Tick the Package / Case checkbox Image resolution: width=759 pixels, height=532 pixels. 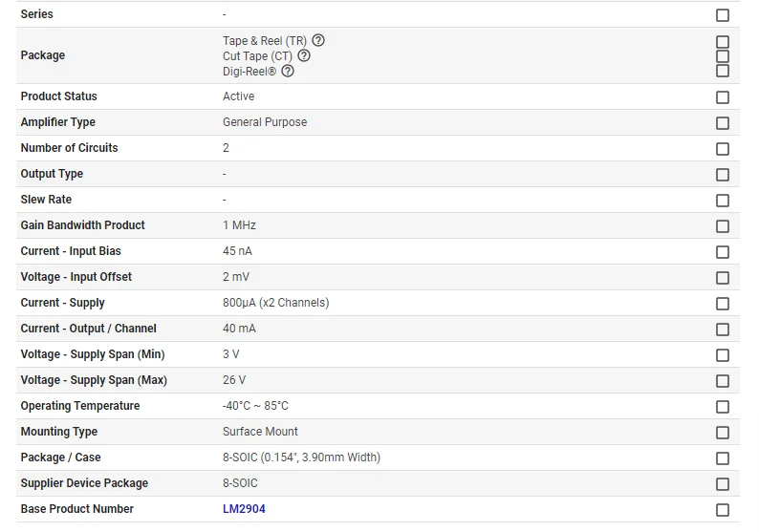click(723, 458)
